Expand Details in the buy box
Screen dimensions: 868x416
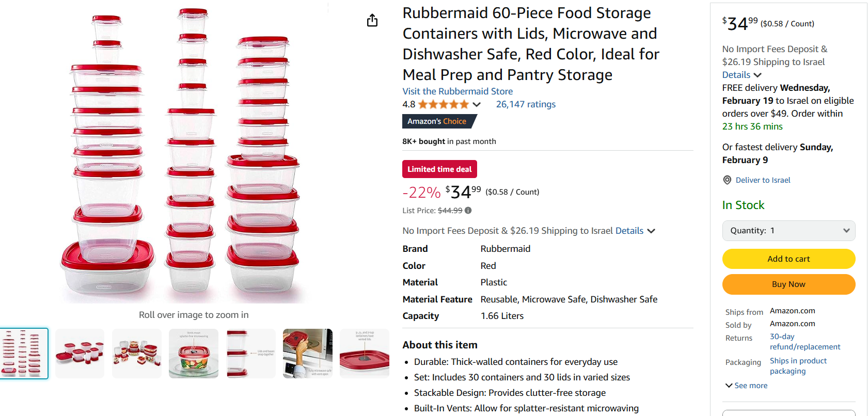tap(741, 75)
